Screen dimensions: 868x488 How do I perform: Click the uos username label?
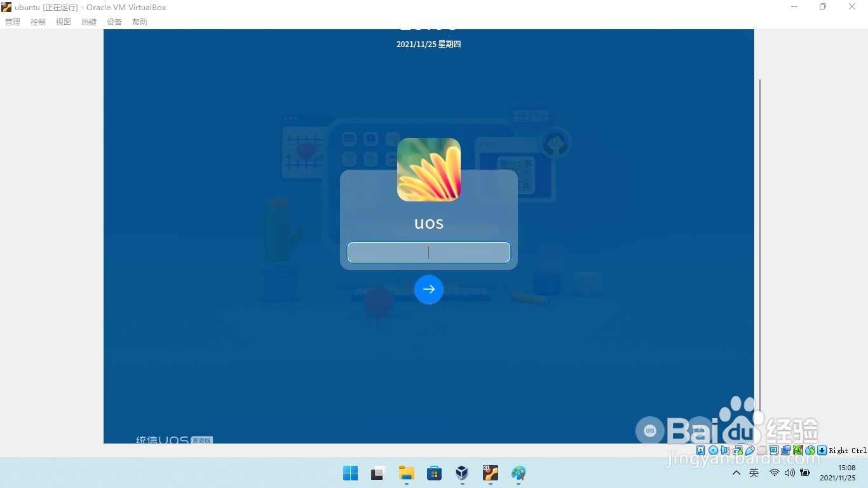pyautogui.click(x=429, y=223)
